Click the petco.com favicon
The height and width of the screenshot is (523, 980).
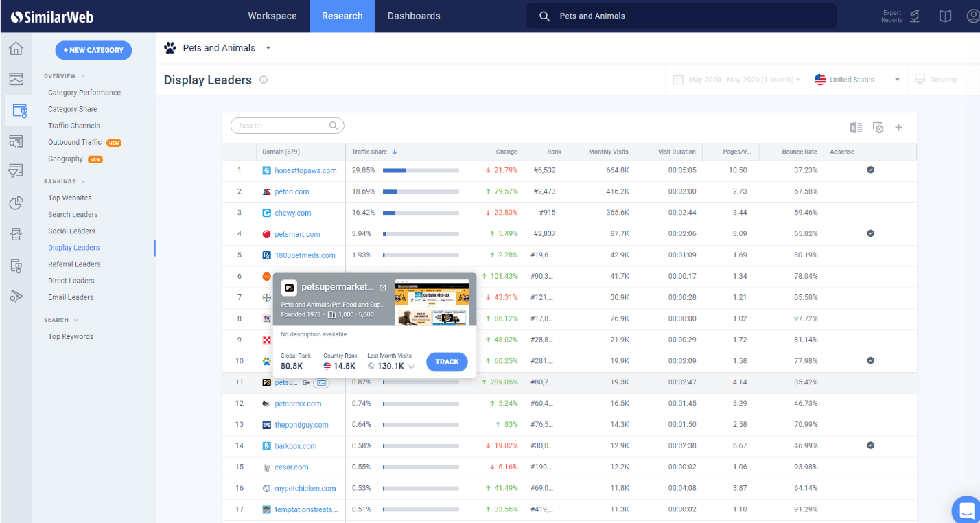(x=267, y=191)
